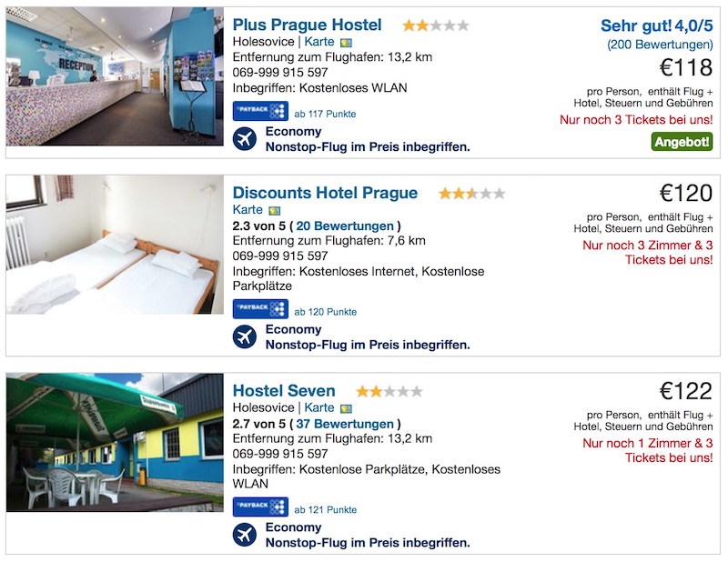Open the Hostel Seven title link

284,391
